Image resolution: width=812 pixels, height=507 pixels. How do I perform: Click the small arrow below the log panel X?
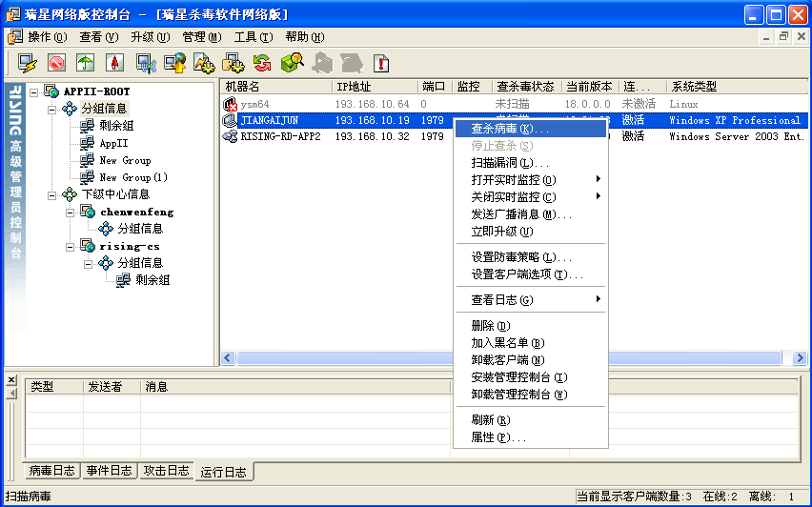point(11,394)
